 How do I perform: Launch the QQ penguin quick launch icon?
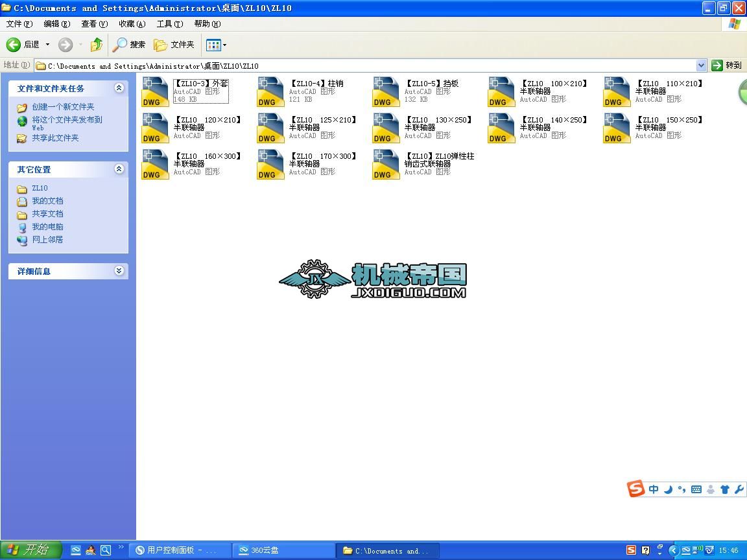click(91, 550)
